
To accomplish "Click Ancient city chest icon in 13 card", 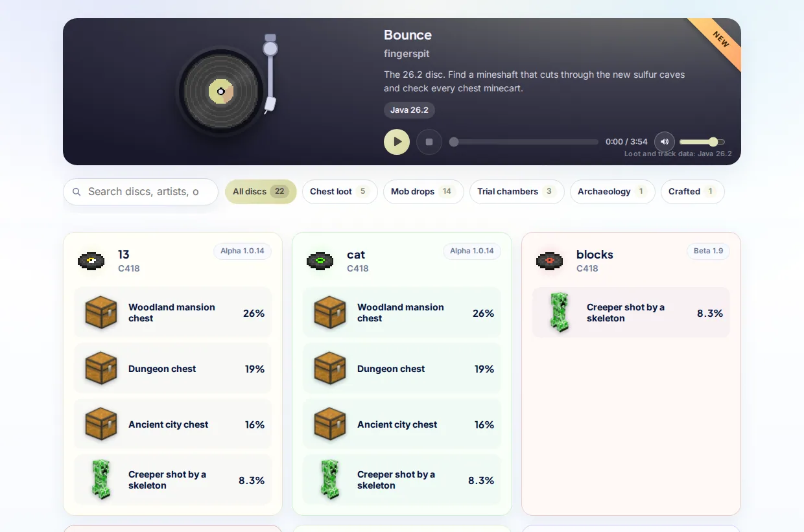I will tap(101, 424).
